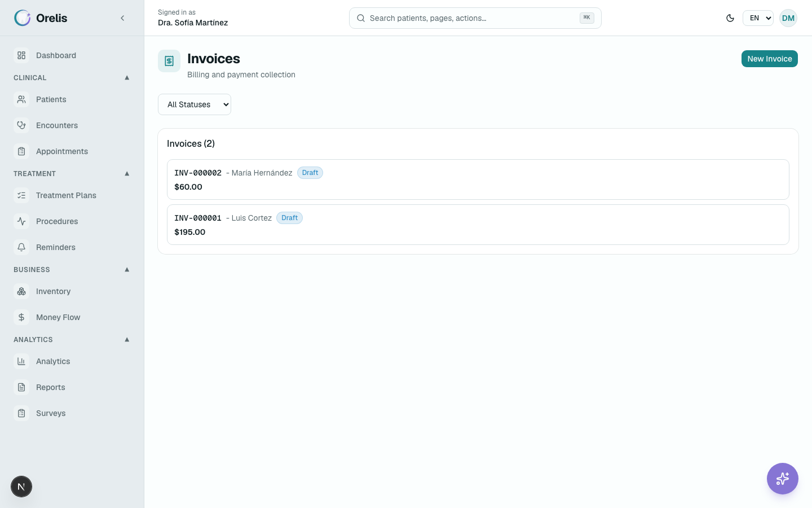Click the Reports document icon
This screenshot has width=812, height=508.
tap(21, 387)
